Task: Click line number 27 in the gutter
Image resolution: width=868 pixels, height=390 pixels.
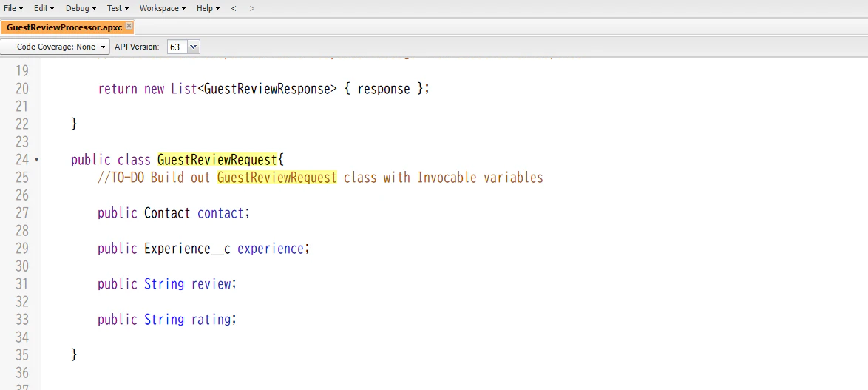Action: coord(21,212)
